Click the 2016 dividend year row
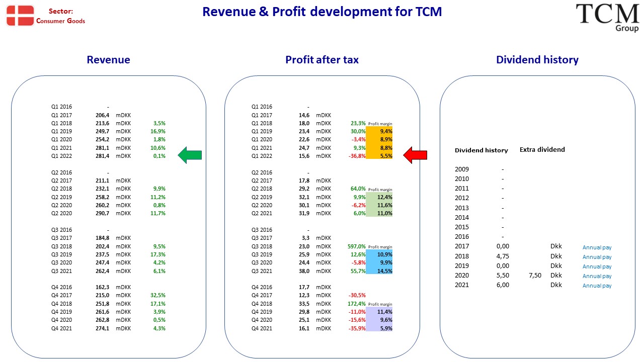This screenshot has height=362, width=644. click(x=479, y=236)
